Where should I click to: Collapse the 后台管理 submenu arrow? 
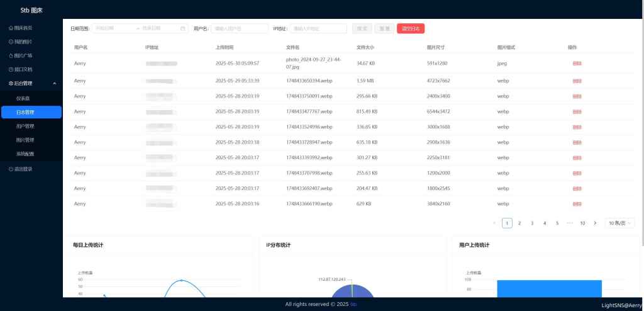click(x=55, y=84)
